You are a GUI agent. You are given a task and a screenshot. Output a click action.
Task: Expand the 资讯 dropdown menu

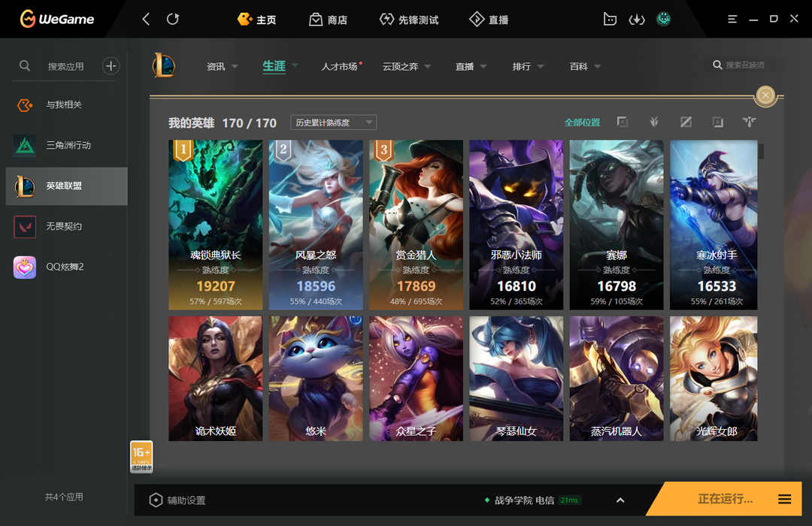222,66
